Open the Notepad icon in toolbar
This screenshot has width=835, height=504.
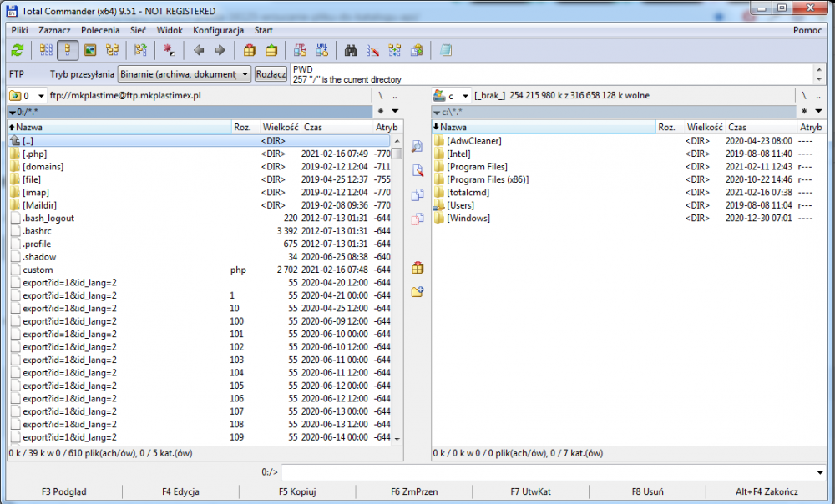[x=446, y=51]
